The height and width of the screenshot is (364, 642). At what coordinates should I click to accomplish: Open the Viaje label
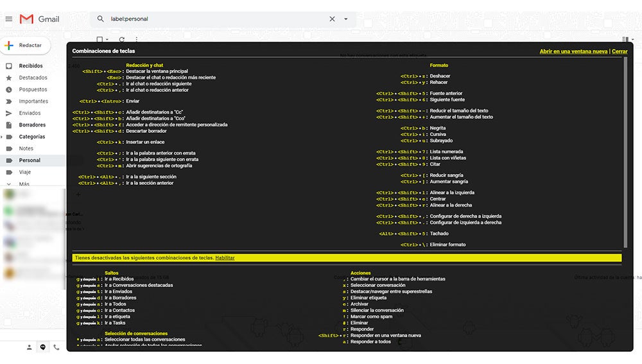tap(24, 173)
